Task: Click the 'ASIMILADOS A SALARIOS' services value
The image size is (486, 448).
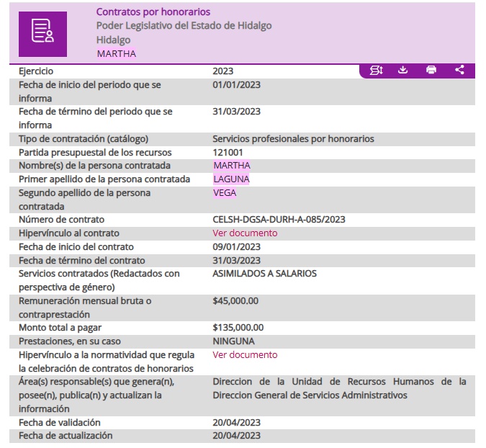Action: [264, 274]
